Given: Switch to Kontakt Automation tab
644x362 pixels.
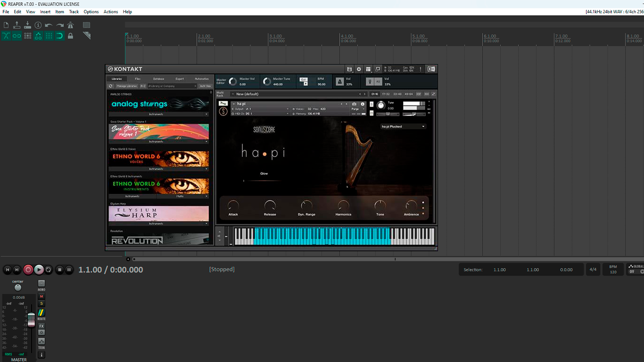Looking at the screenshot, I should (202, 79).
